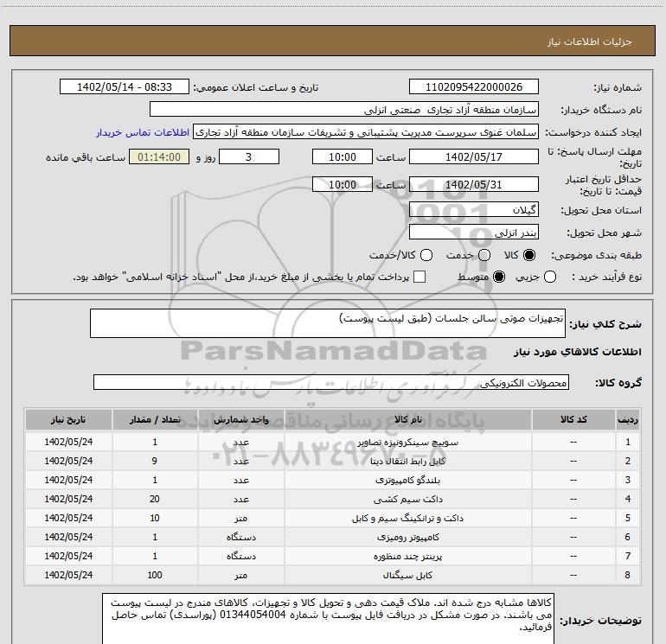Click the general description field تجهیزات صوتی
Image resolution: width=666 pixels, height=644 pixels.
(x=328, y=323)
